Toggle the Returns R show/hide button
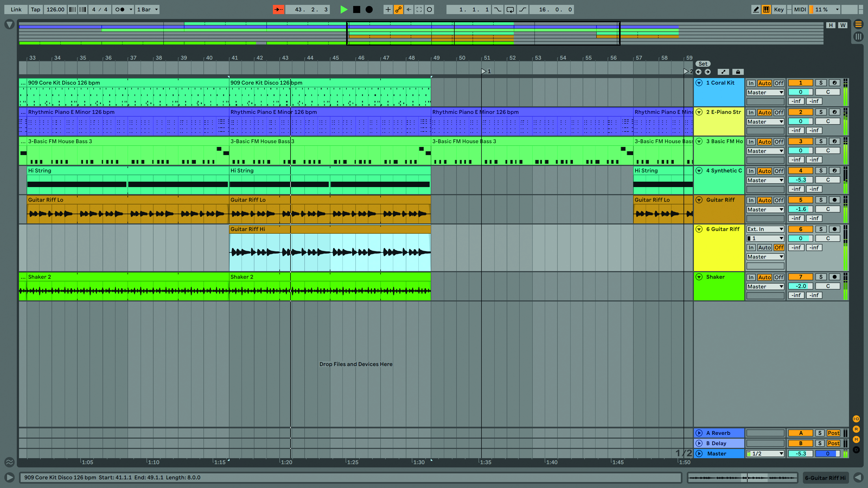This screenshot has width=868, height=488. (856, 429)
